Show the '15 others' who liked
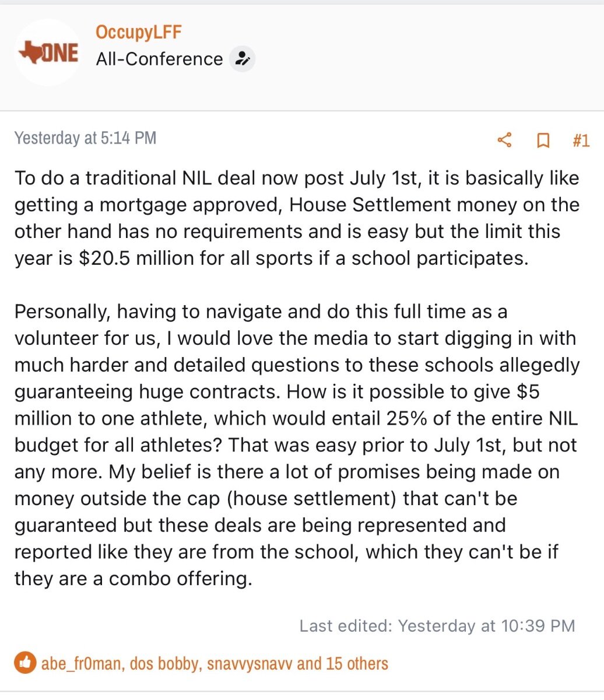The width and height of the screenshot is (604, 700). click(x=357, y=663)
